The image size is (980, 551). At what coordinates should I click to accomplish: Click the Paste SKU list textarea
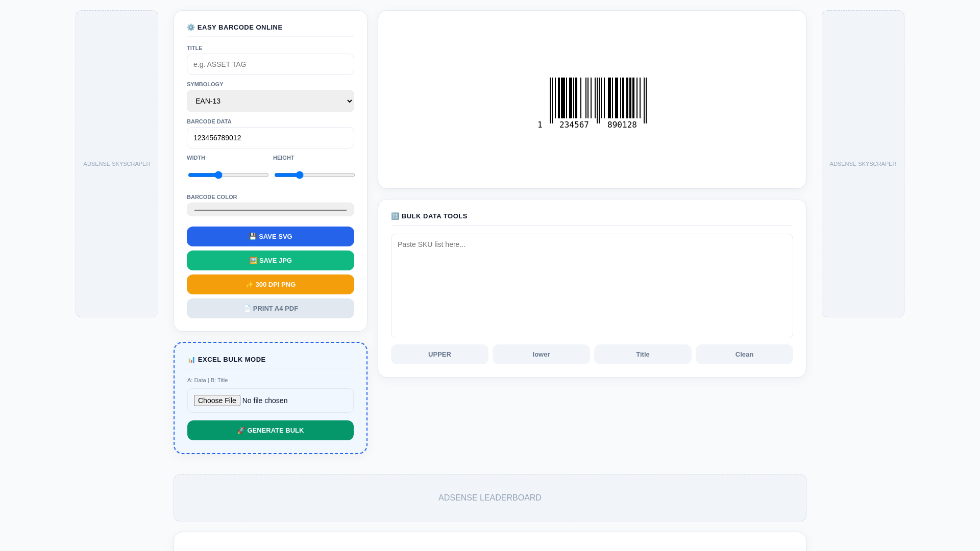(x=592, y=286)
